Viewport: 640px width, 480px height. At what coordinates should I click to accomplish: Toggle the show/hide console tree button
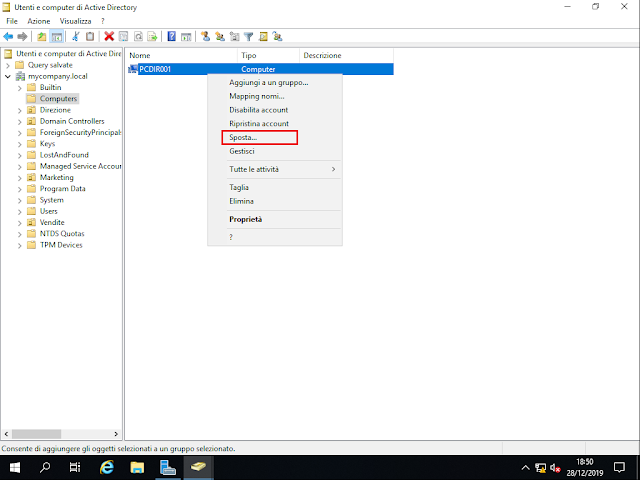56,37
